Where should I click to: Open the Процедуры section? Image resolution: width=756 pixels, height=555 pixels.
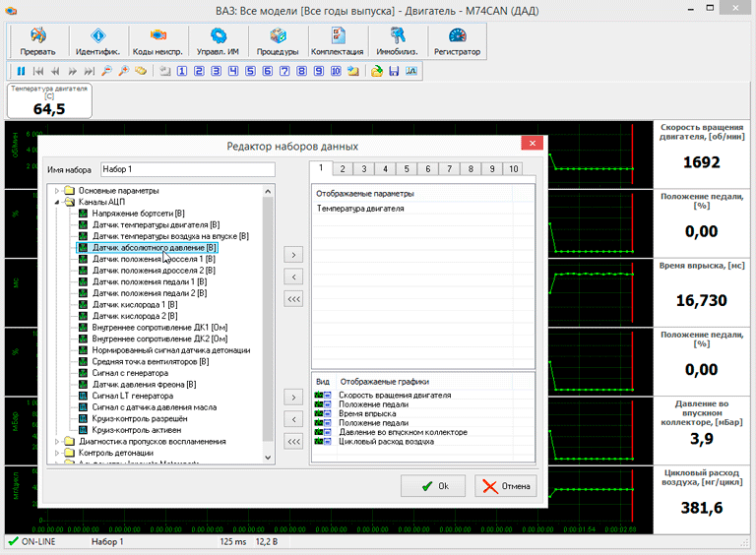pyautogui.click(x=278, y=40)
